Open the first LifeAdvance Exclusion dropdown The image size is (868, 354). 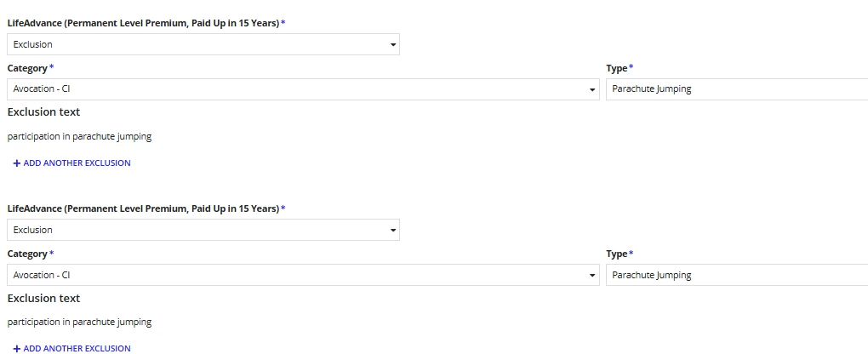pos(203,44)
